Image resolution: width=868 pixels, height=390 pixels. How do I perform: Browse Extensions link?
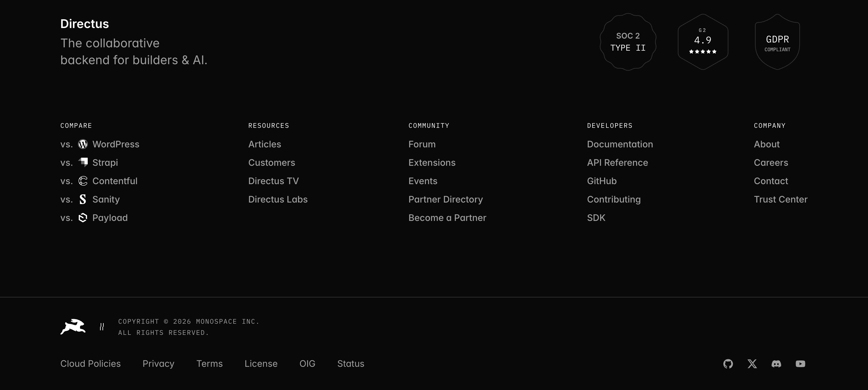[432, 162]
